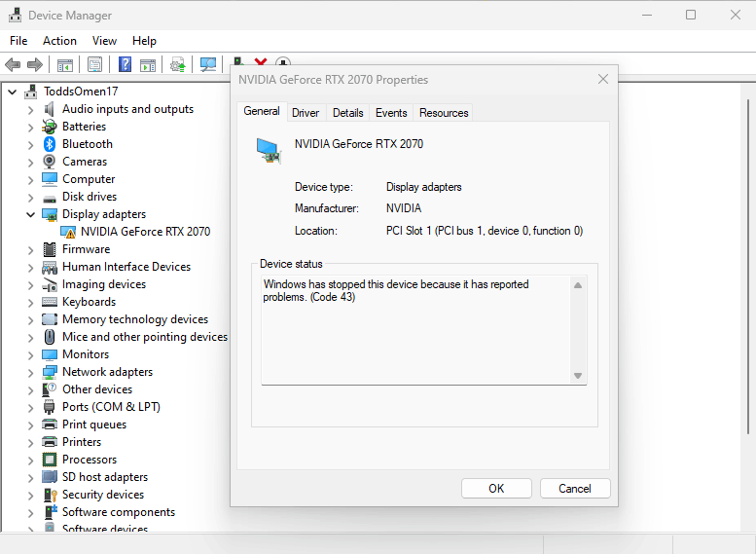Open the View menu
This screenshot has width=756, height=554.
click(x=104, y=41)
